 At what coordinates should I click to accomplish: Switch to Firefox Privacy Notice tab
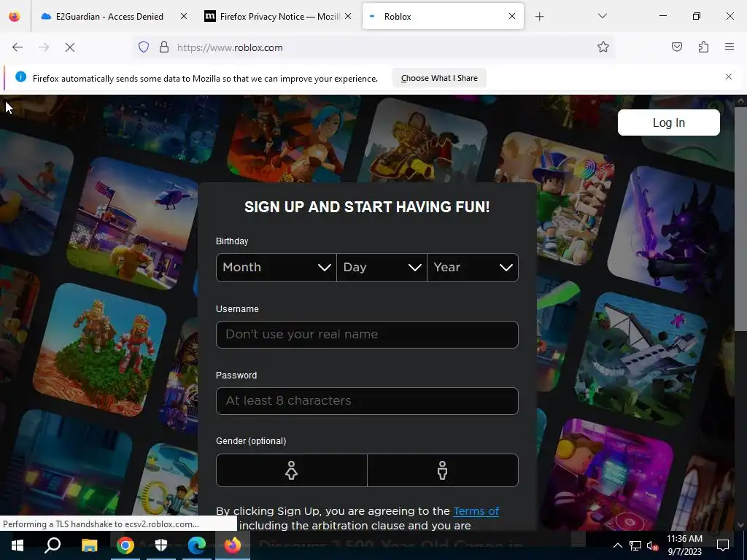278,17
